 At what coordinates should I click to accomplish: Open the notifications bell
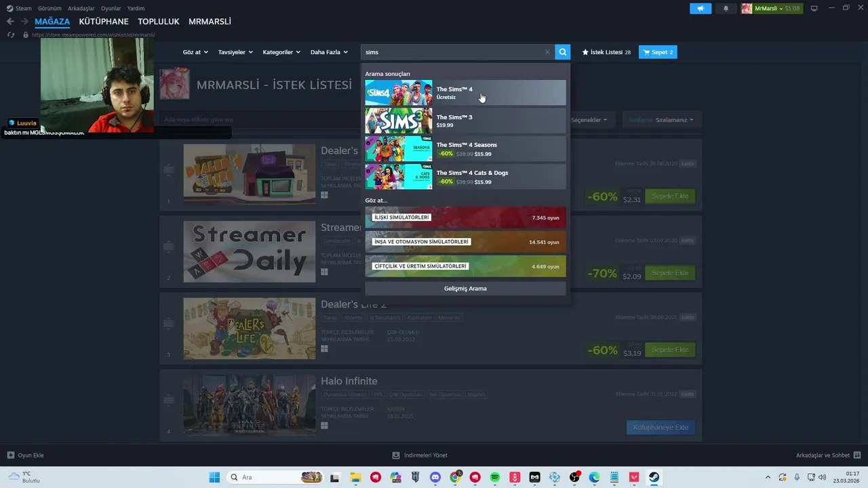click(726, 8)
